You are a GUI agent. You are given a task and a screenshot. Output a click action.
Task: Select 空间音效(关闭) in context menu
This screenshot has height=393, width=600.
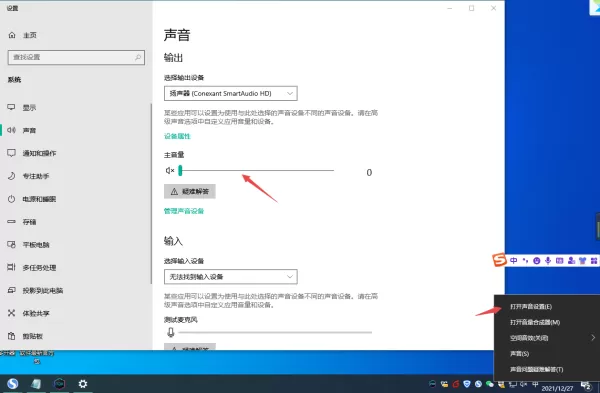529,338
